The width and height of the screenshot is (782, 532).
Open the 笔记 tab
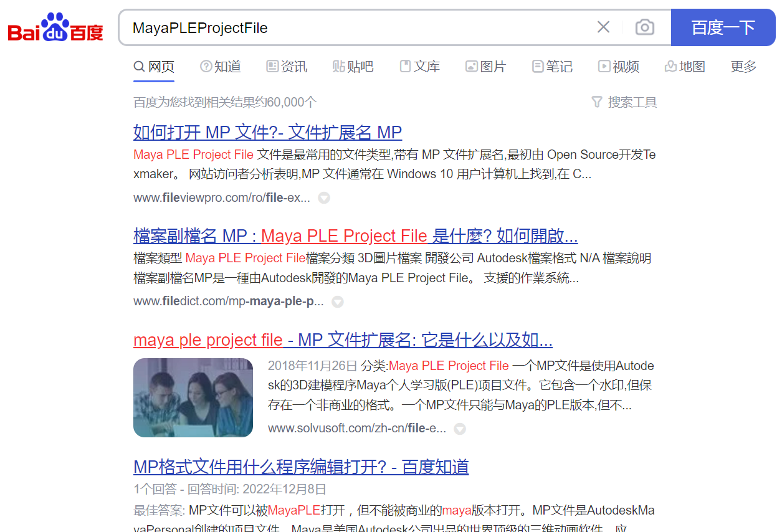[x=552, y=67]
